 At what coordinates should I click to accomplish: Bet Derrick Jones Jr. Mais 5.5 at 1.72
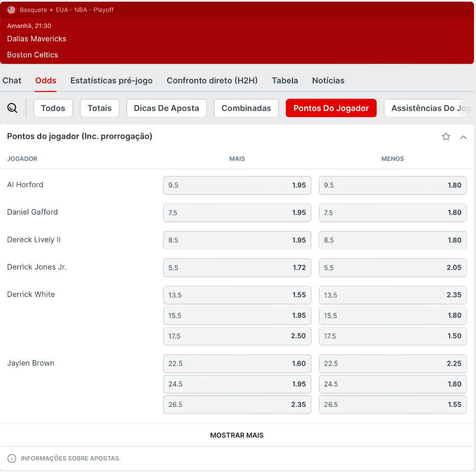coord(237,268)
